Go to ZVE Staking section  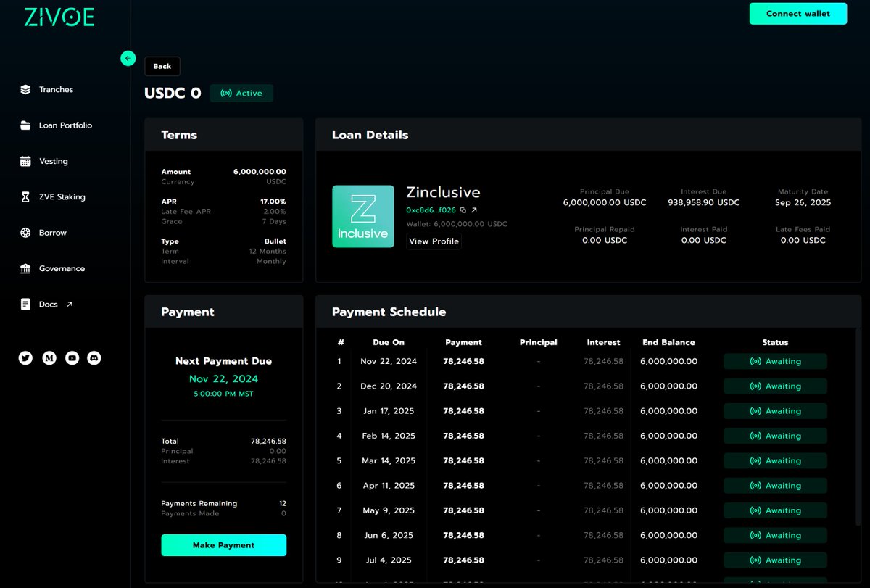(x=62, y=197)
